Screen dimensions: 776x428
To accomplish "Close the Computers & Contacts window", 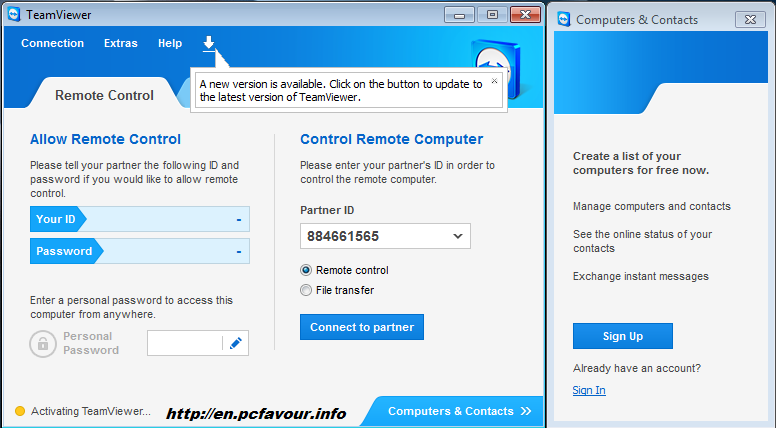I will point(750,19).
